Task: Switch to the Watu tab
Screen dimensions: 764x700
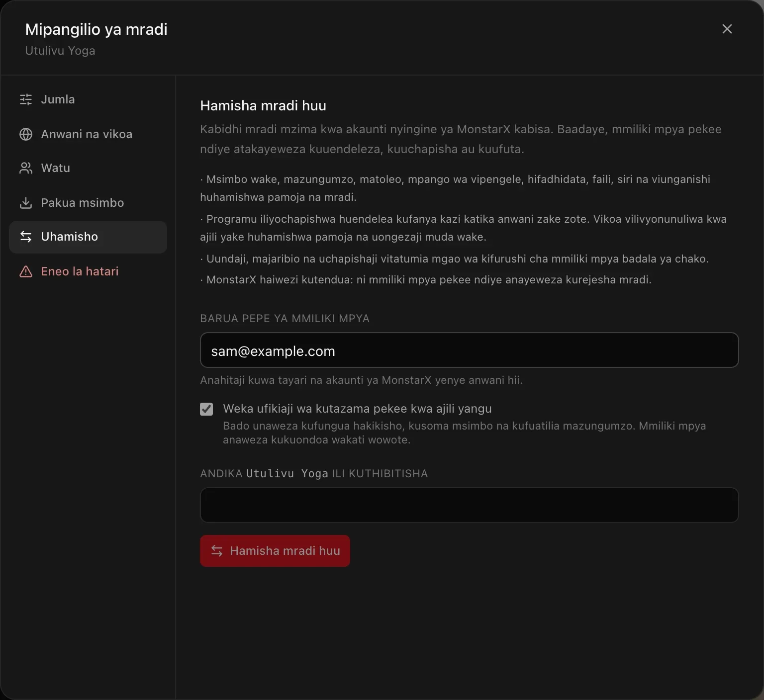Action: (88, 168)
